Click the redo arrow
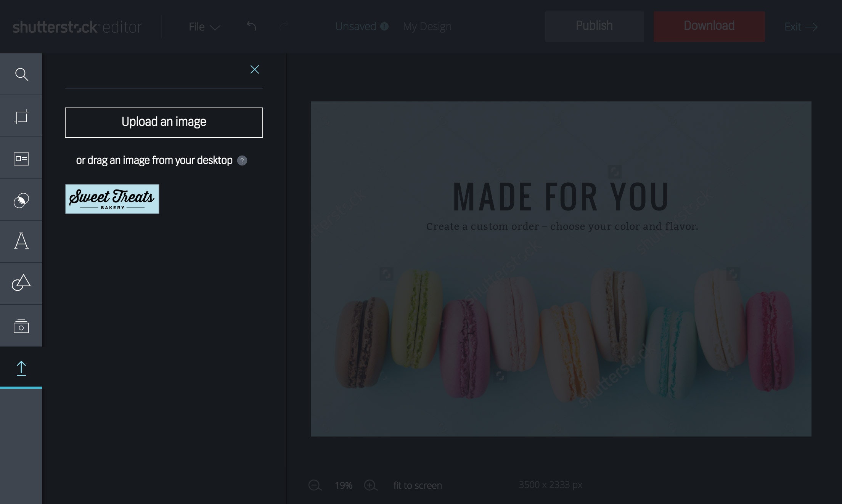The width and height of the screenshot is (842, 504). 284,26
